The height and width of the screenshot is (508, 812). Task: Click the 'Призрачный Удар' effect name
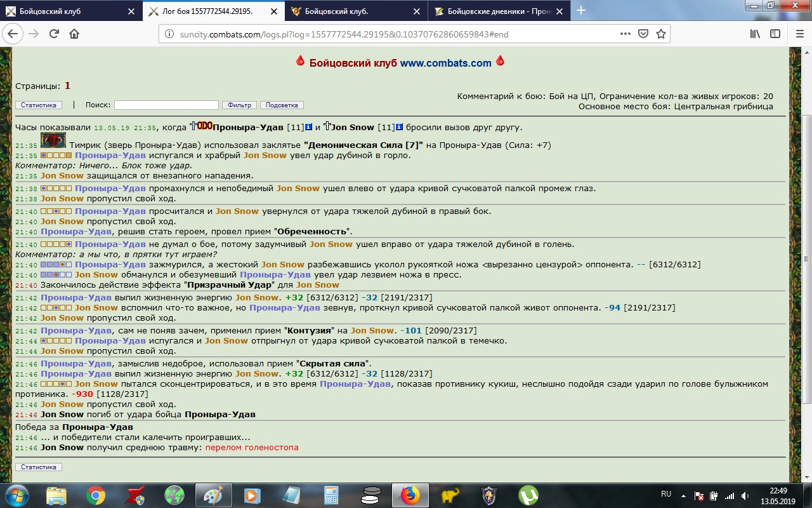[x=230, y=284]
